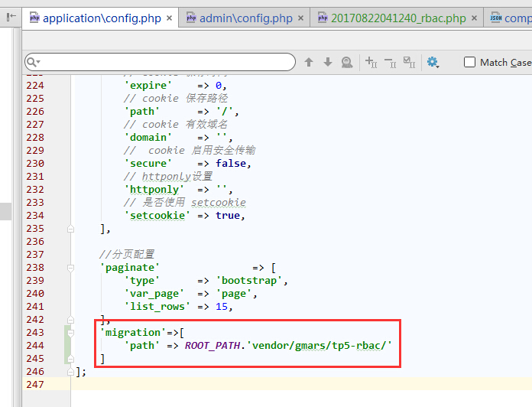Click the search magnifier history icon
This screenshot has width=532, height=407.
click(33, 63)
